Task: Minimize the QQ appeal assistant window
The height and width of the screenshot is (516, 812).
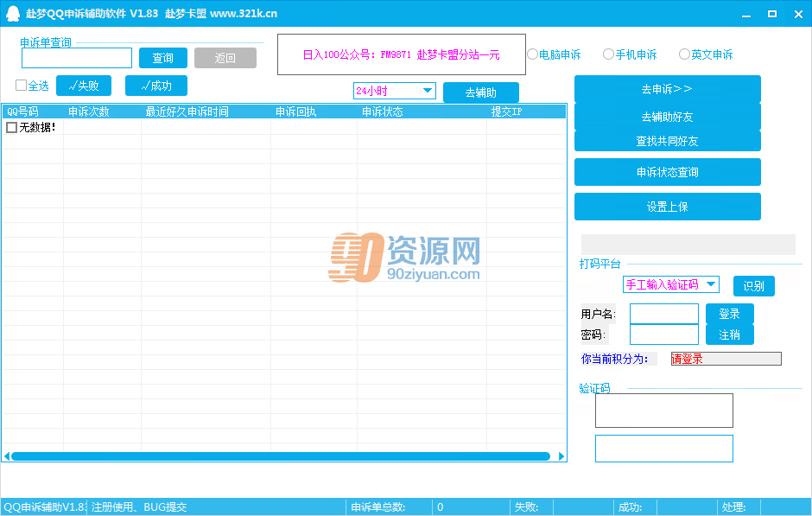Action: (x=746, y=15)
